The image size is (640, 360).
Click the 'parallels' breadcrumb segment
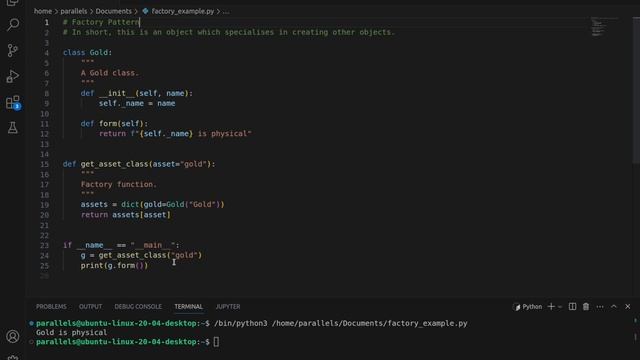73,11
